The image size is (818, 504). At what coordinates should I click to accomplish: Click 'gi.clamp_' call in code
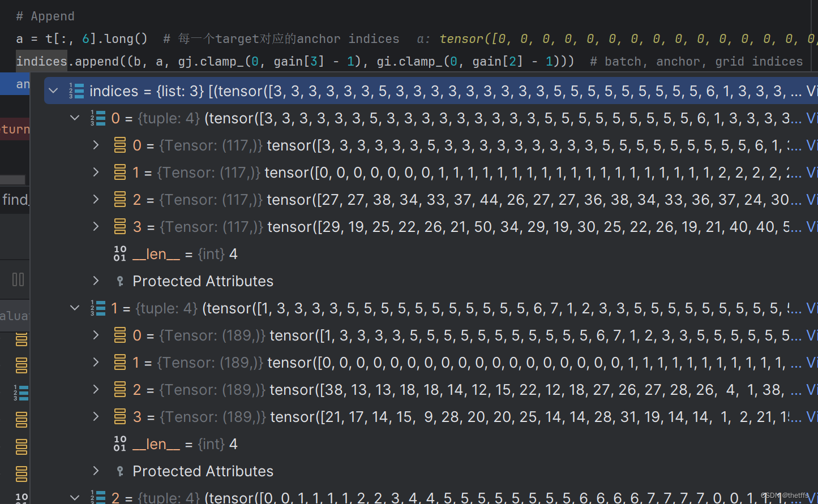[x=410, y=61]
